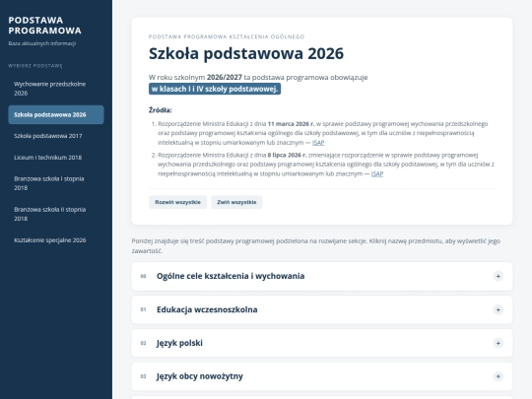This screenshot has width=532, height=399.
Task: Click the Szkoła podstawowa 2026 page heading
Action: tap(246, 53)
